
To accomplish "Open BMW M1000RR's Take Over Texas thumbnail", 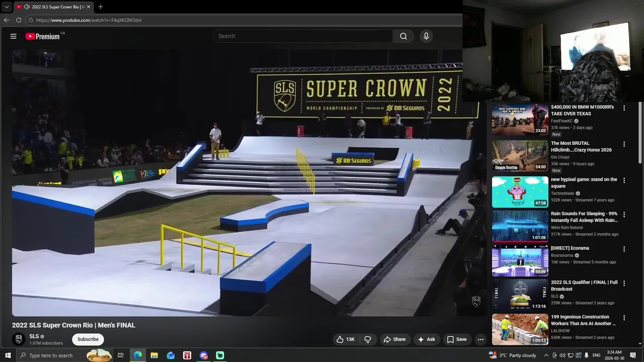I will [520, 120].
